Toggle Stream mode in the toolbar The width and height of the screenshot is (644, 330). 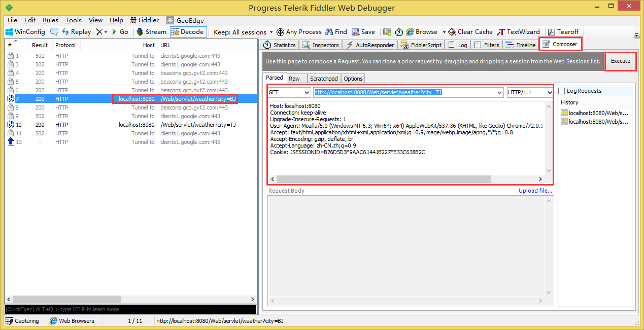pos(151,32)
